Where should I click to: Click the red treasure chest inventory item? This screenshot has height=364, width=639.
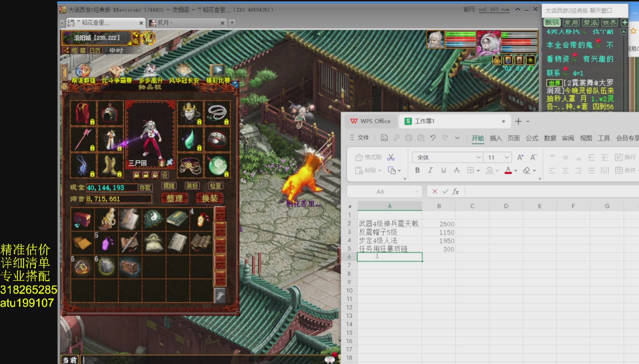[82, 219]
